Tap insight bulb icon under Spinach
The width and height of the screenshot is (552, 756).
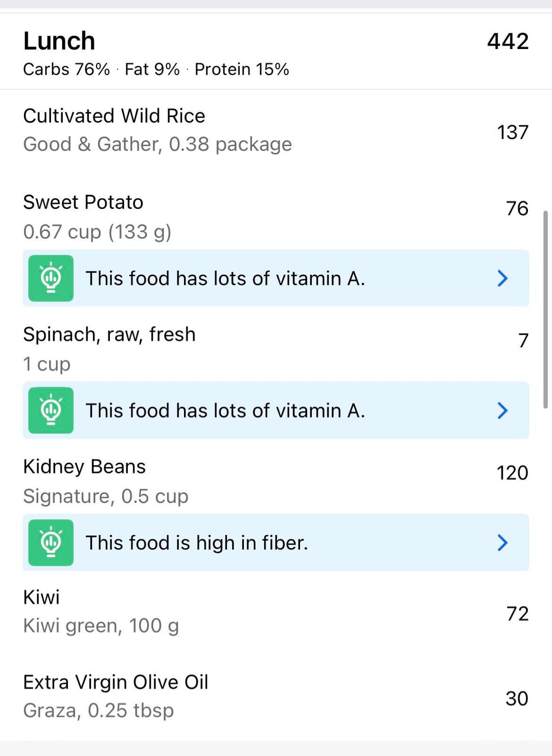click(x=51, y=410)
